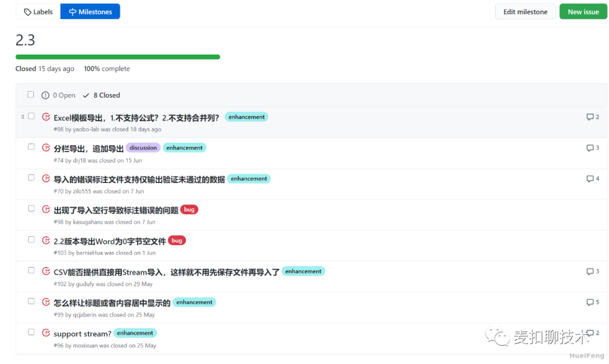Click closed-issue icon for CSV Stream issue
The height and width of the screenshot is (364, 609).
pos(46,271)
